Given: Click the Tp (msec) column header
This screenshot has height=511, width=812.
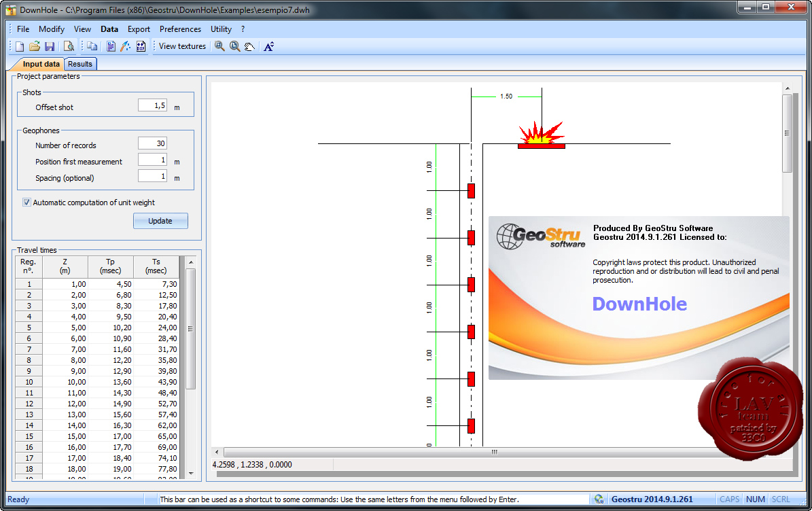Looking at the screenshot, I should click(111, 266).
